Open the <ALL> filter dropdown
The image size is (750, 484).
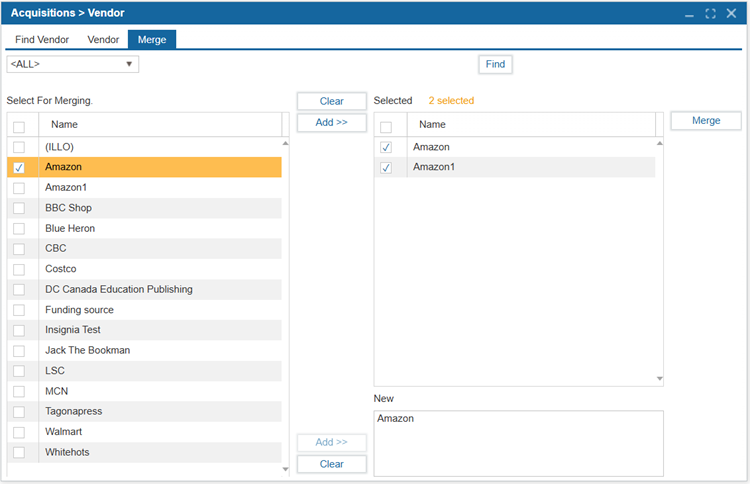tap(73, 64)
